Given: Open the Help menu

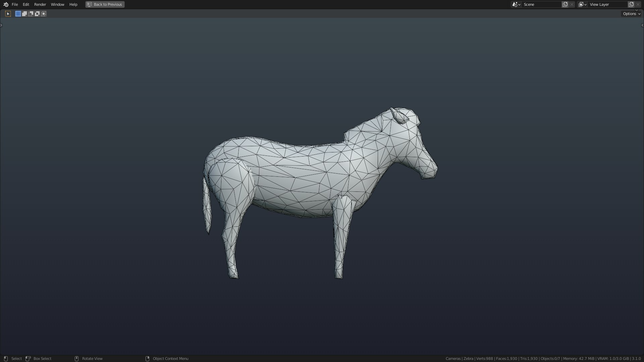Looking at the screenshot, I should [x=73, y=4].
